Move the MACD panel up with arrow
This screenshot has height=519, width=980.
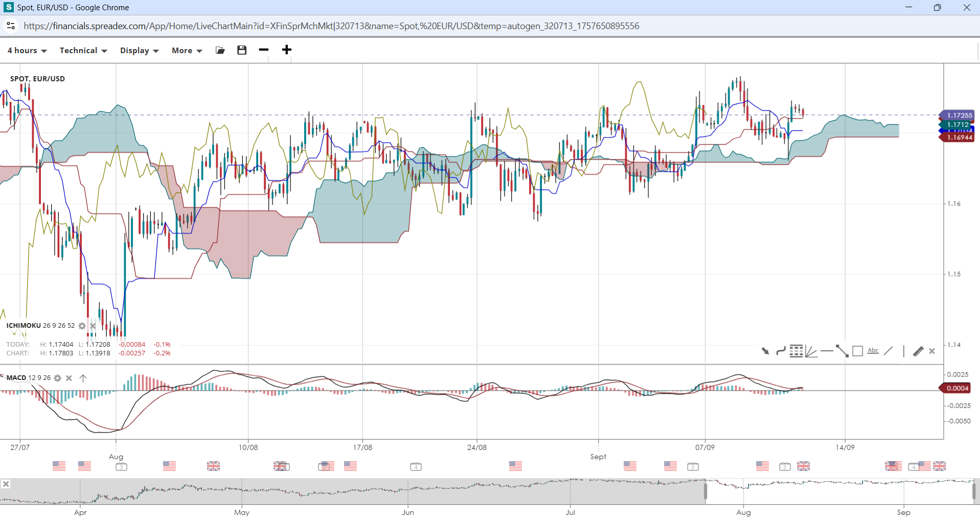(83, 378)
